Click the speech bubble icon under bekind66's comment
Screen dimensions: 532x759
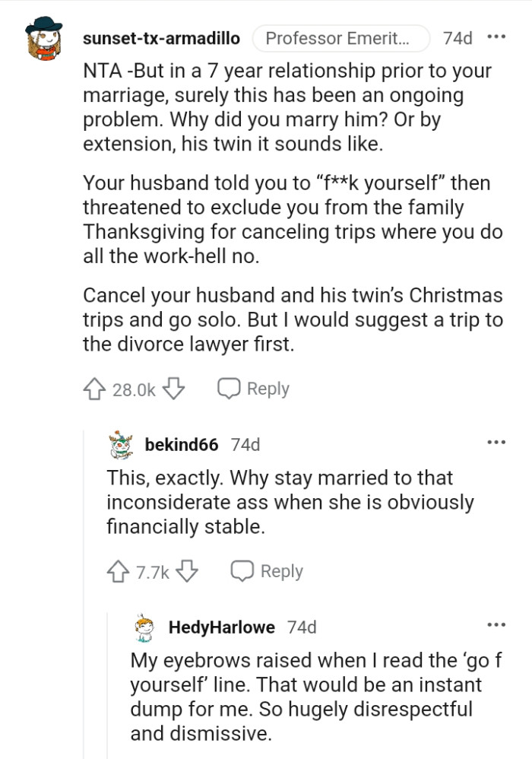click(242, 571)
